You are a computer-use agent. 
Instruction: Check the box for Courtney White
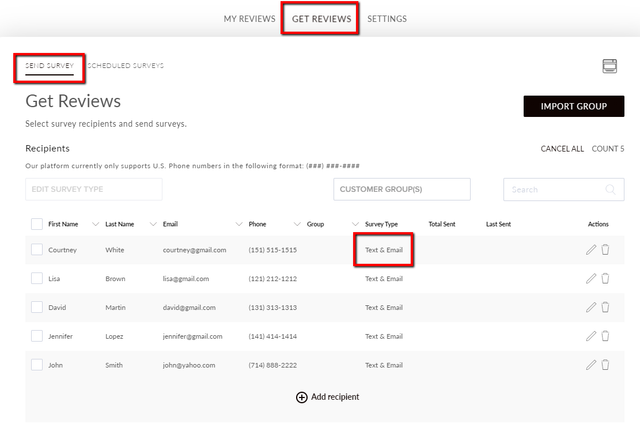37,250
